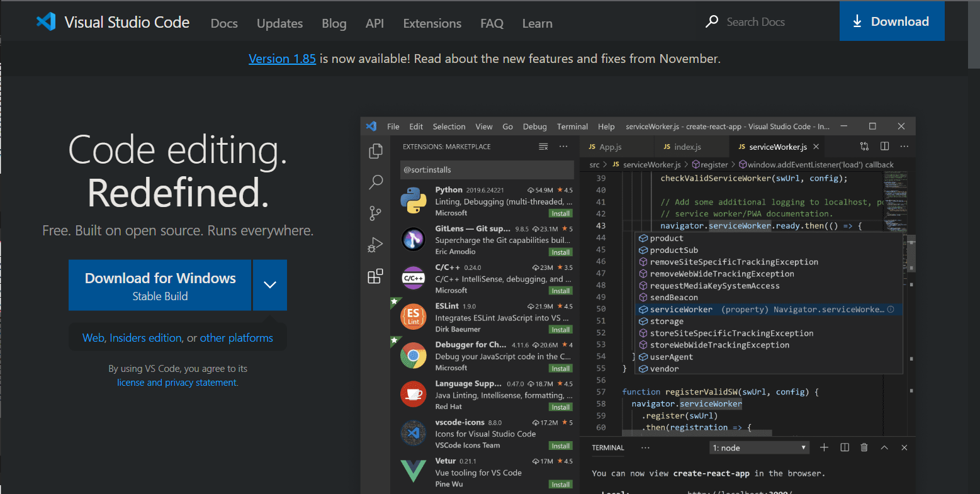Screen dimensions: 980x494
Task: Click the ESLint extension icon
Action: (414, 317)
